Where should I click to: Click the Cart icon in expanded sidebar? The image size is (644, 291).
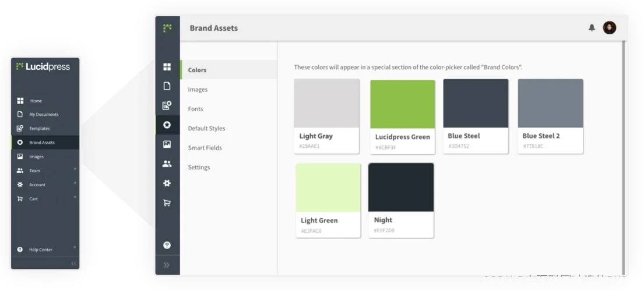coord(20,198)
